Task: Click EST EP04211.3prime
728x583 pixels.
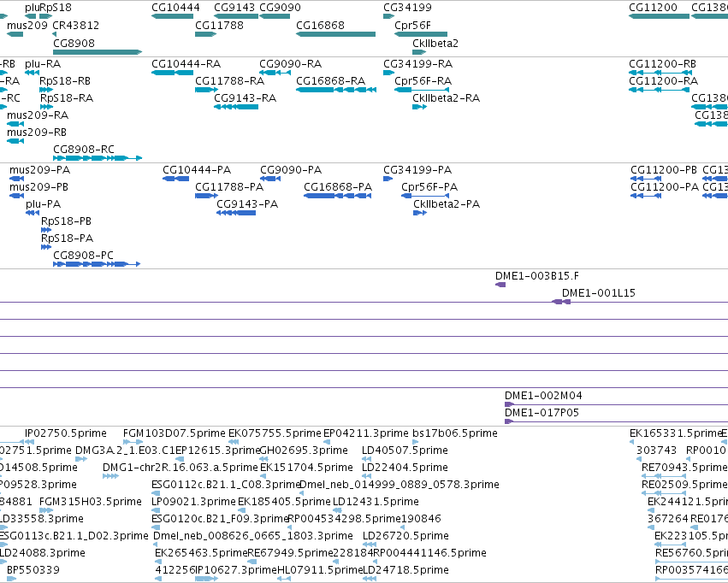Action: (366, 433)
